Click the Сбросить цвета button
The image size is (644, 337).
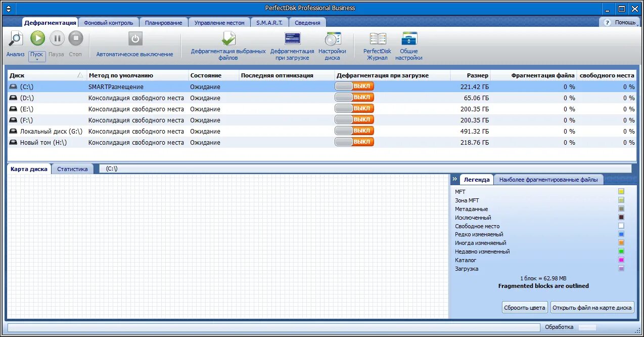tap(525, 308)
